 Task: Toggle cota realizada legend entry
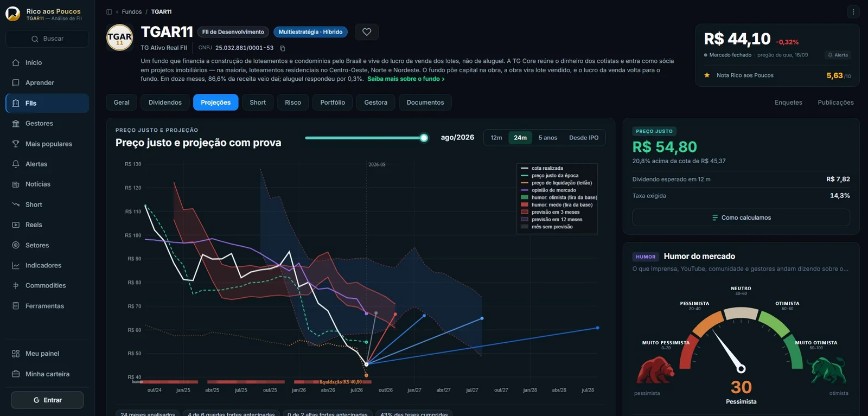click(x=542, y=169)
